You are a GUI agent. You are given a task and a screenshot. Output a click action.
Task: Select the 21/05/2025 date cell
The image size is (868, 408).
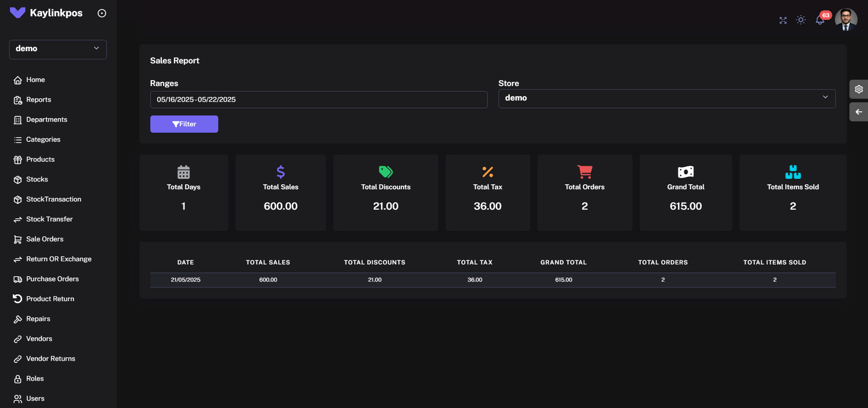(x=186, y=280)
